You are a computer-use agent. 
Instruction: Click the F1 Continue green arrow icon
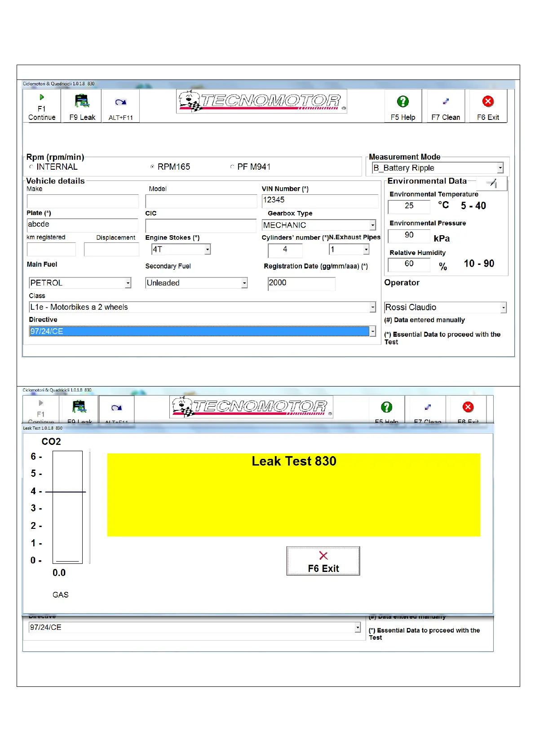(x=42, y=97)
